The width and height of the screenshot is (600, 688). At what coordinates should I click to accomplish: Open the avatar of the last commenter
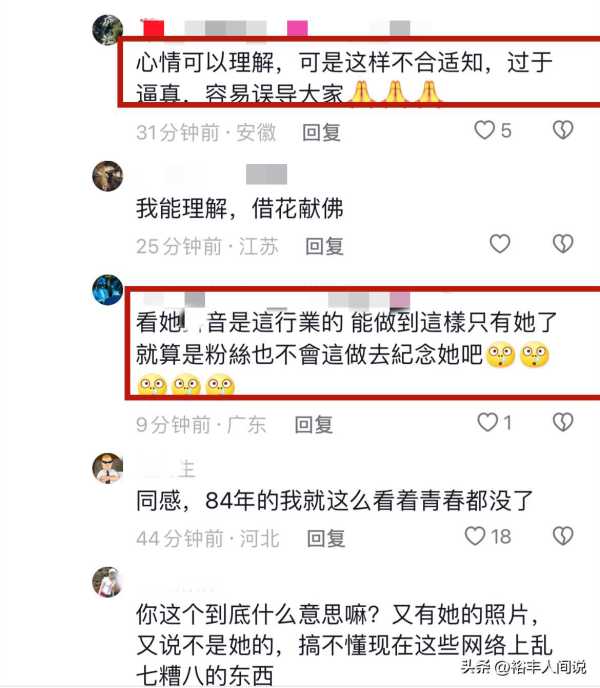click(x=108, y=582)
